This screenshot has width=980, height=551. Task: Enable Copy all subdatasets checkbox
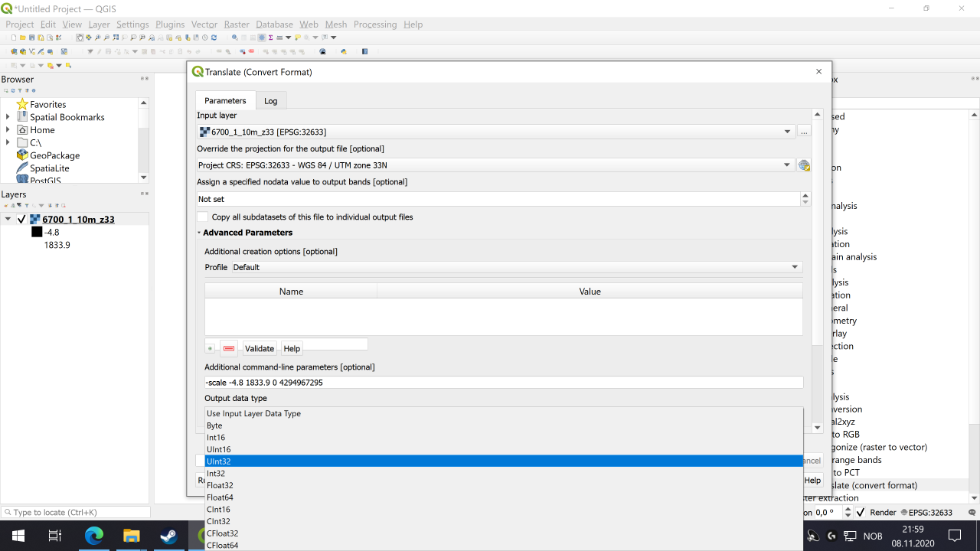(202, 217)
